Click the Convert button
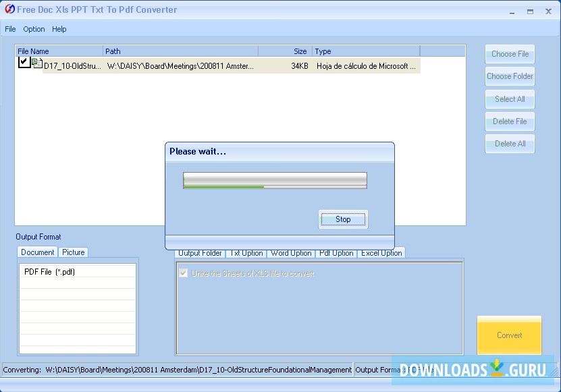The width and height of the screenshot is (561, 392). 509,335
